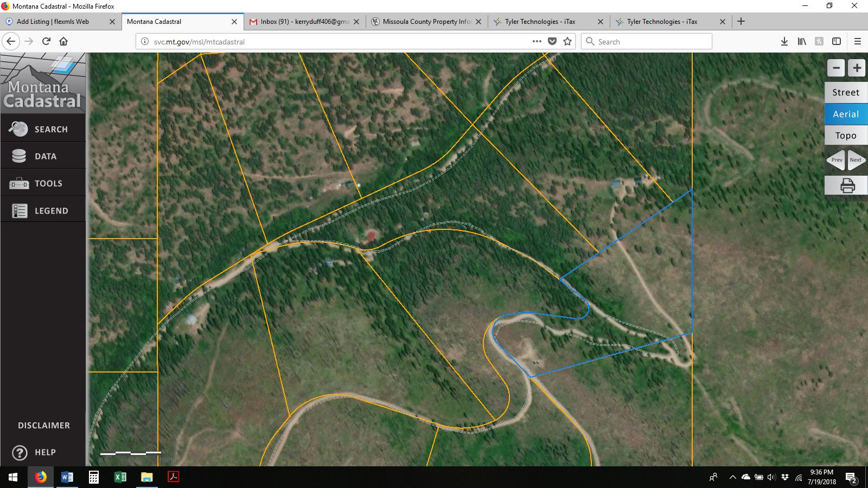Switch to Add Listing flexmls Web tab
868x488 pixels.
click(60, 22)
